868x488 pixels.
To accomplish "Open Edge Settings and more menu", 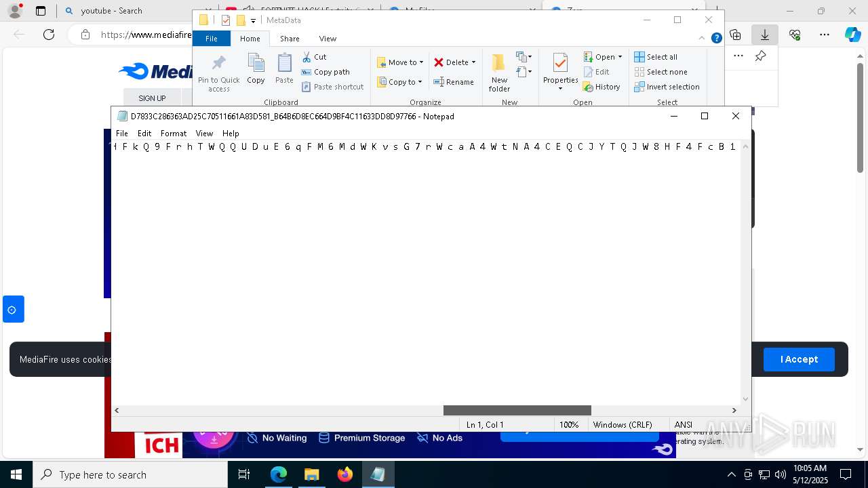I will pyautogui.click(x=825, y=35).
